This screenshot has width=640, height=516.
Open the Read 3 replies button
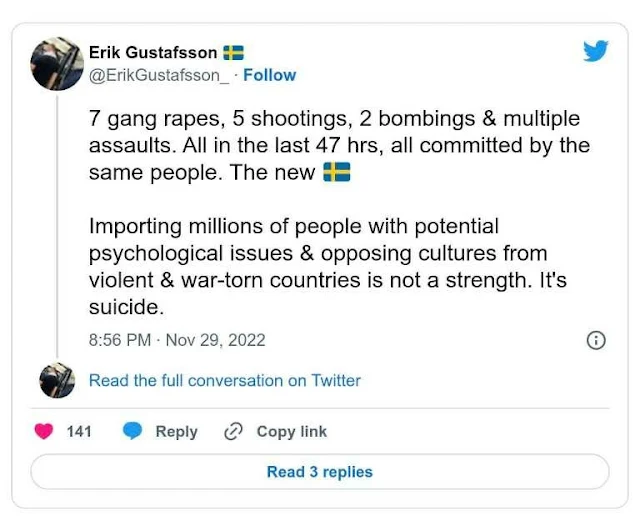[x=320, y=472]
